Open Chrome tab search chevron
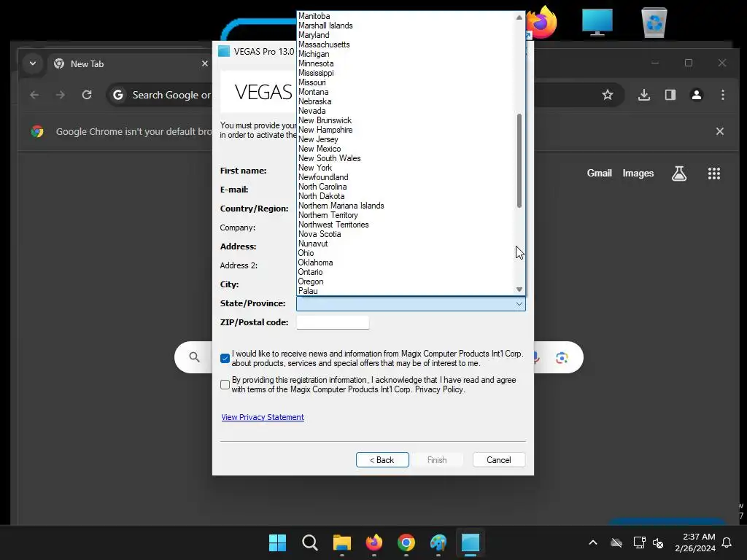The height and width of the screenshot is (560, 747). [32, 63]
